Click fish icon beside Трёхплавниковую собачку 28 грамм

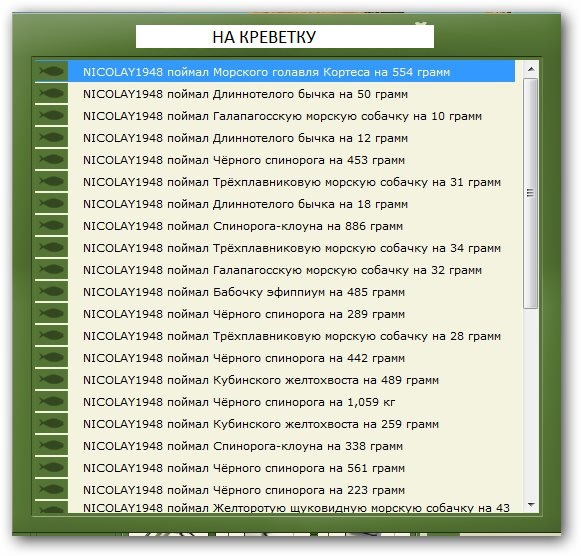pyautogui.click(x=52, y=335)
